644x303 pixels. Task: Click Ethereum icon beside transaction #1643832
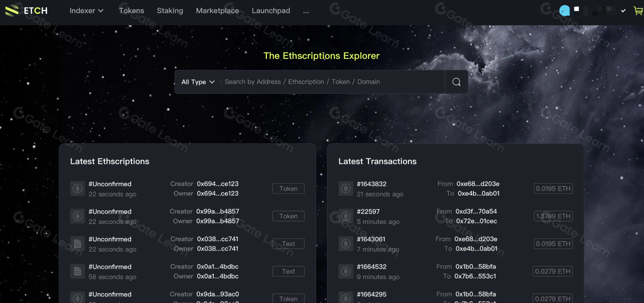coord(346,188)
